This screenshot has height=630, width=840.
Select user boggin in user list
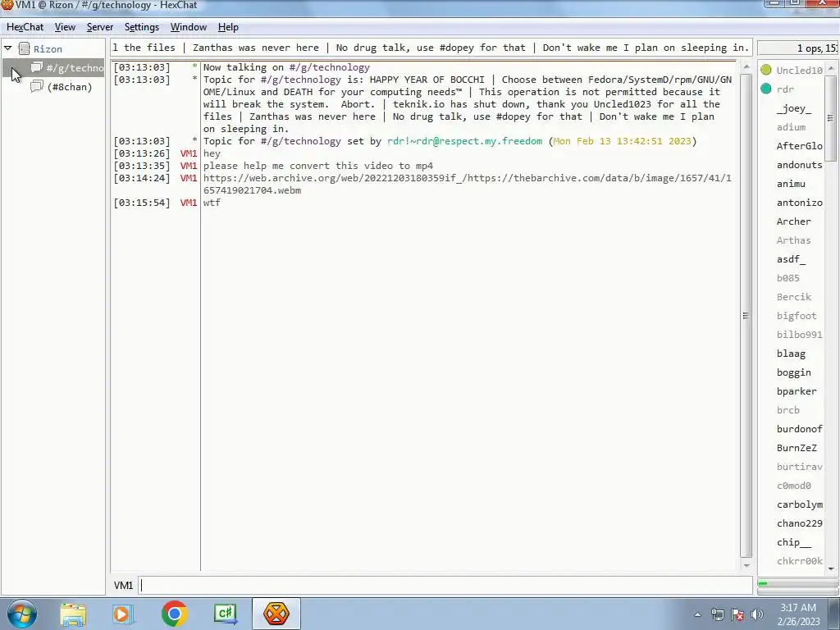pos(793,372)
